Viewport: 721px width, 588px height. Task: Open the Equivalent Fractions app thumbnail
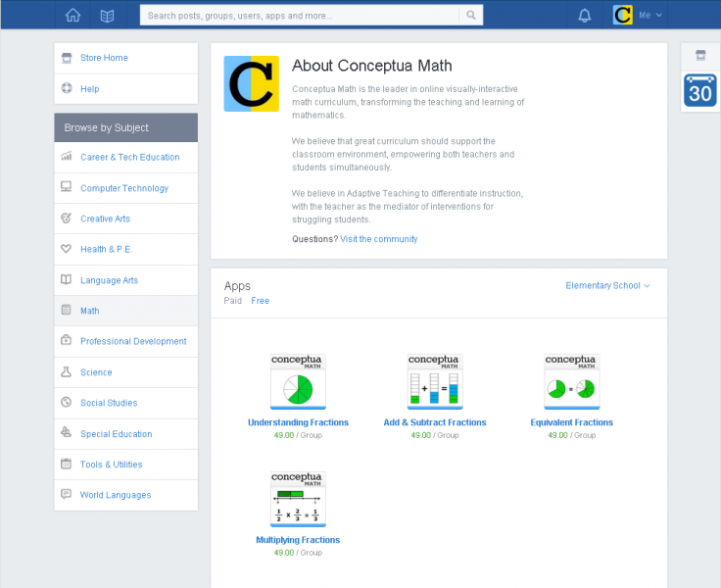[572, 381]
